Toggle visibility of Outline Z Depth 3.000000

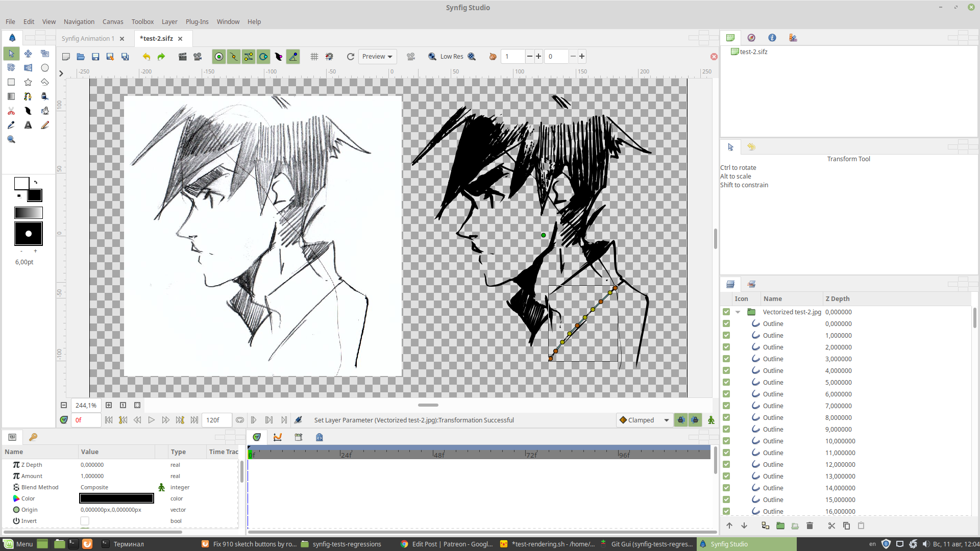(726, 359)
